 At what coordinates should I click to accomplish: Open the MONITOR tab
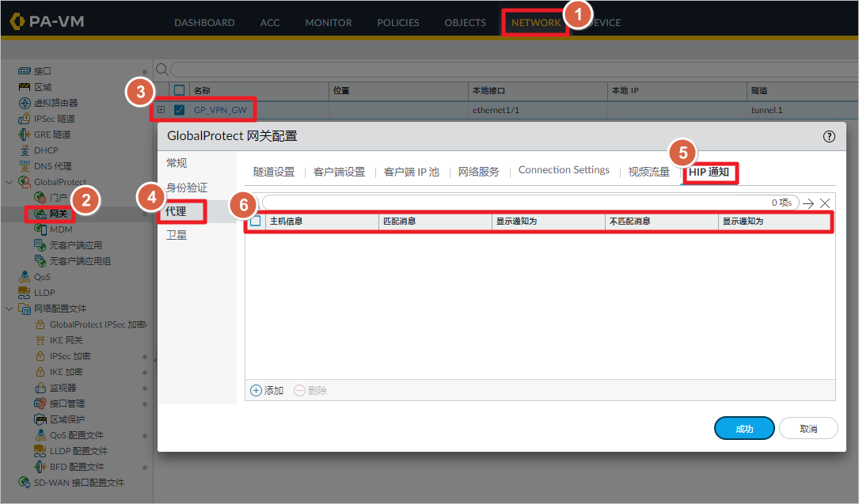tap(329, 22)
